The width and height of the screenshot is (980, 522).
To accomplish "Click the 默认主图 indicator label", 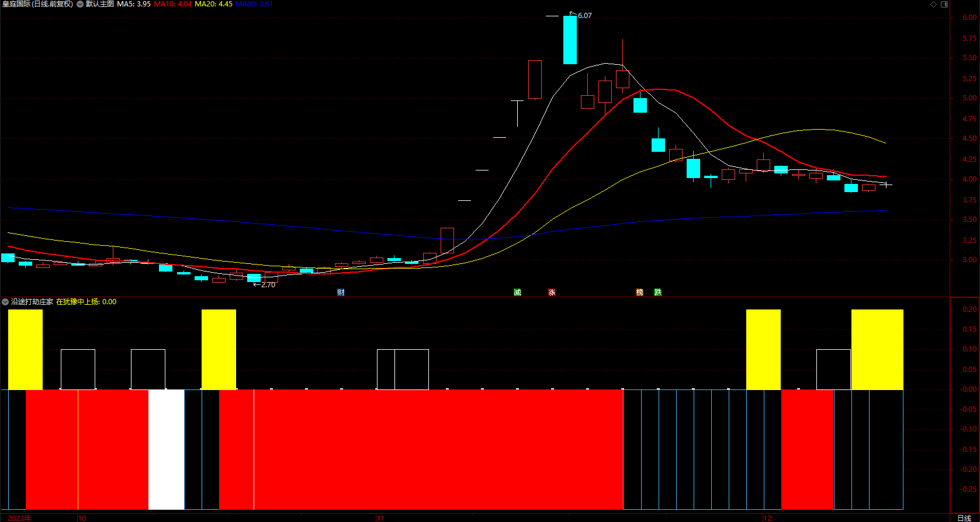I will tap(100, 4).
